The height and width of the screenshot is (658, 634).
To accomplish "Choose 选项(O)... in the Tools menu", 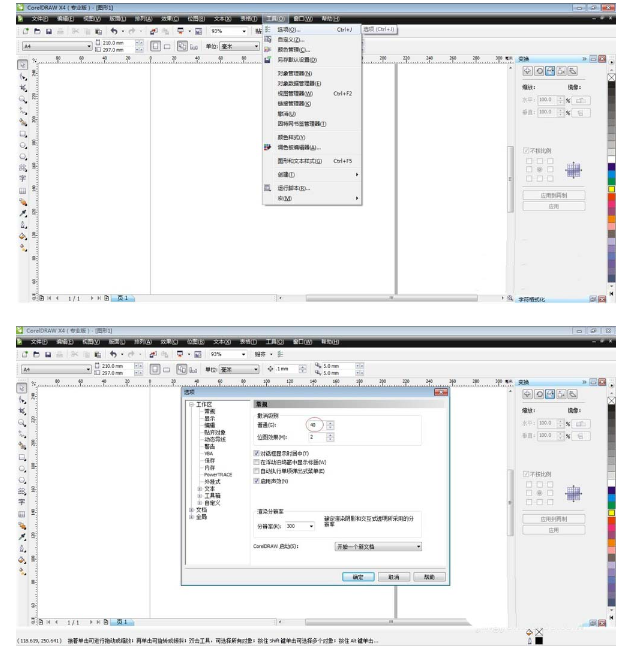I will 312,30.
